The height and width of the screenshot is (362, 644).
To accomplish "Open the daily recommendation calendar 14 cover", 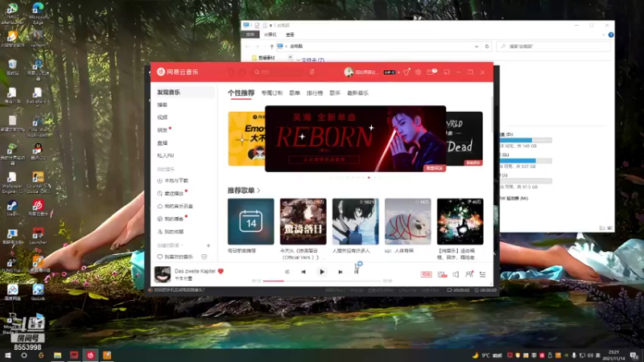I will 251,222.
